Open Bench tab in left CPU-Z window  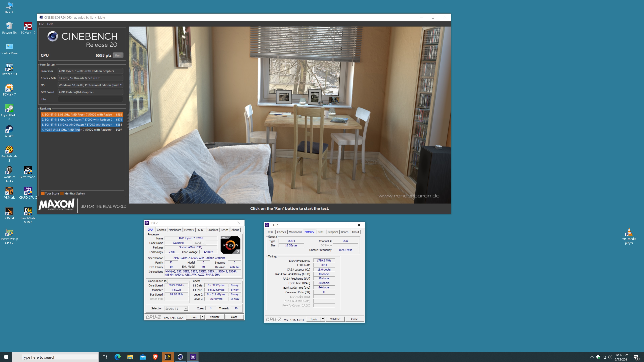point(224,230)
